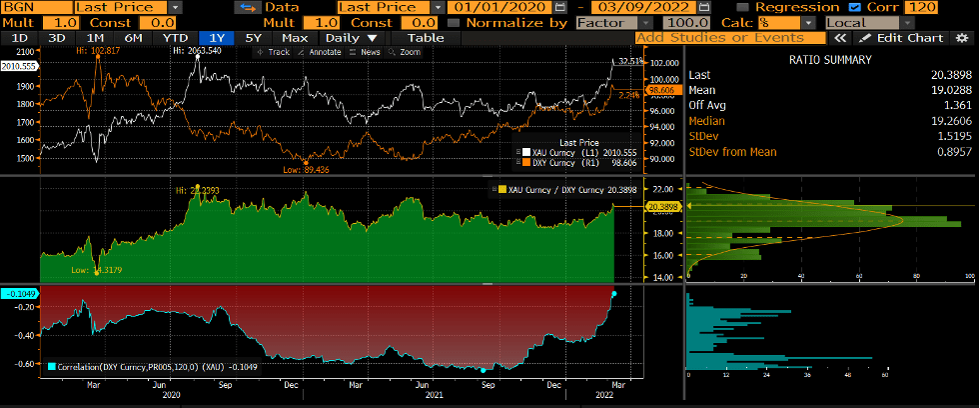The width and height of the screenshot is (980, 408).
Task: Click the orange swap arrows icon beside Data
Action: [x=247, y=8]
